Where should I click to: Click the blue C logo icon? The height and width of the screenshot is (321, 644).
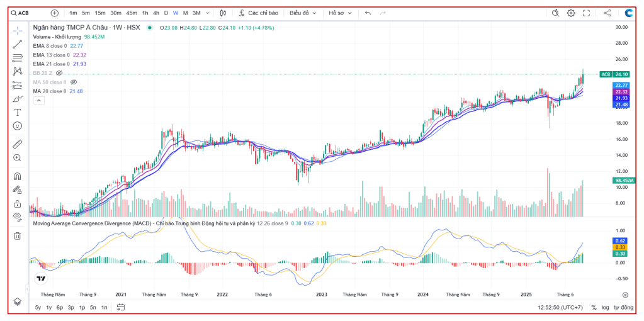click(x=629, y=13)
